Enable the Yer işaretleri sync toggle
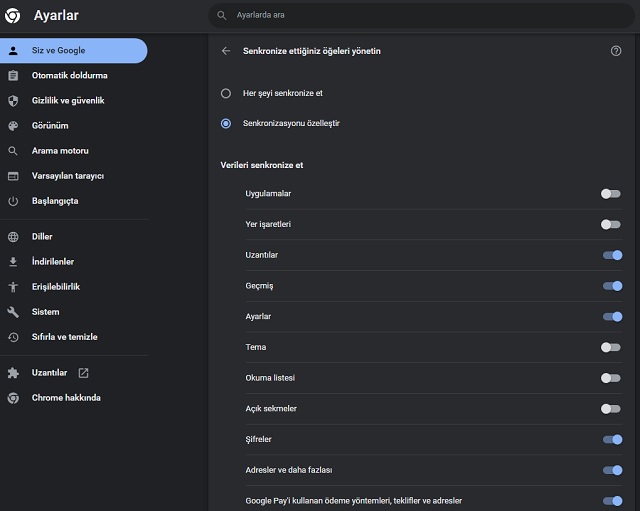This screenshot has height=511, width=640. tap(611, 224)
